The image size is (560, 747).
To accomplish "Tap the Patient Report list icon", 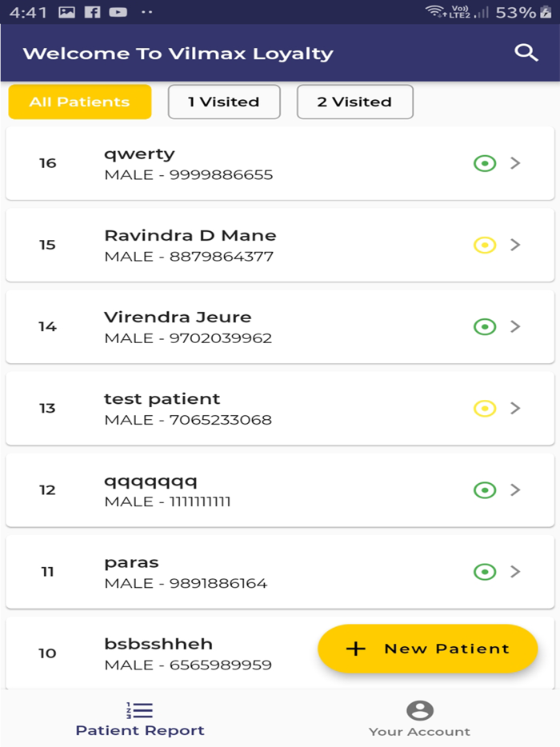I will click(x=139, y=710).
